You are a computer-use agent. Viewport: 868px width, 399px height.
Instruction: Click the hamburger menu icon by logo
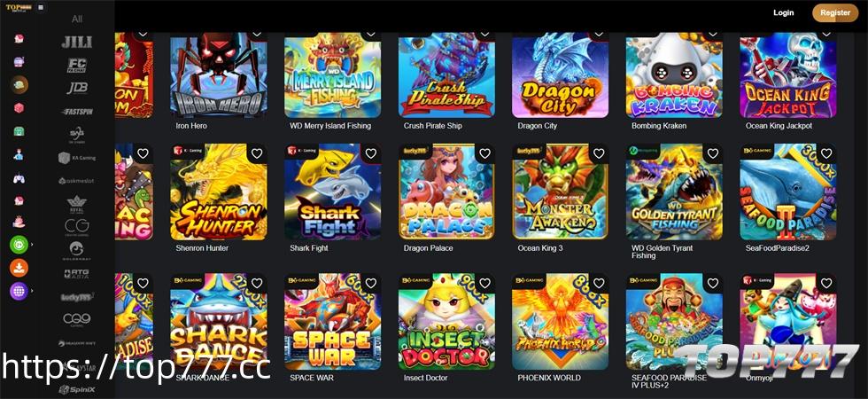[x=42, y=8]
